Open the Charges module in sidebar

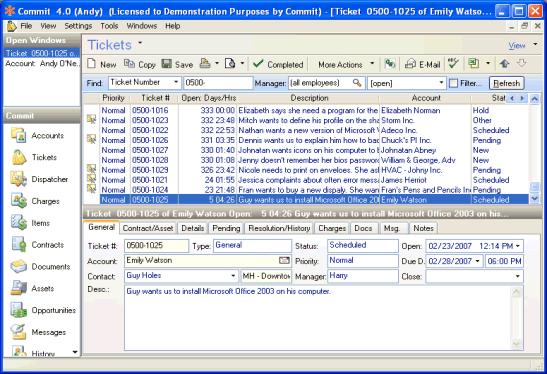[35, 201]
